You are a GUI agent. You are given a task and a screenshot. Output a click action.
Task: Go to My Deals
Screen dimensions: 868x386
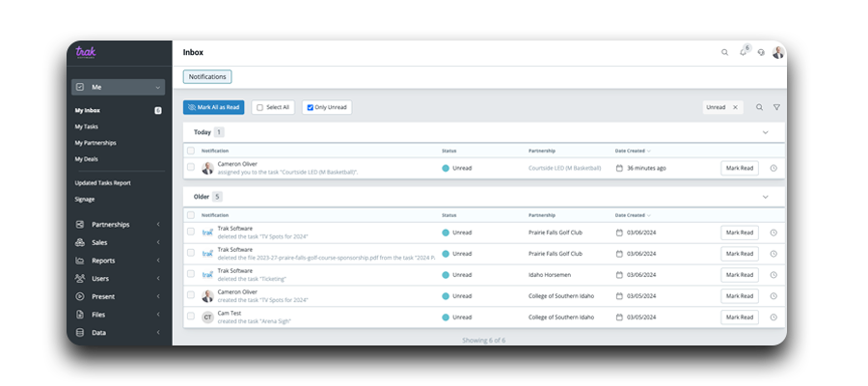click(87, 159)
